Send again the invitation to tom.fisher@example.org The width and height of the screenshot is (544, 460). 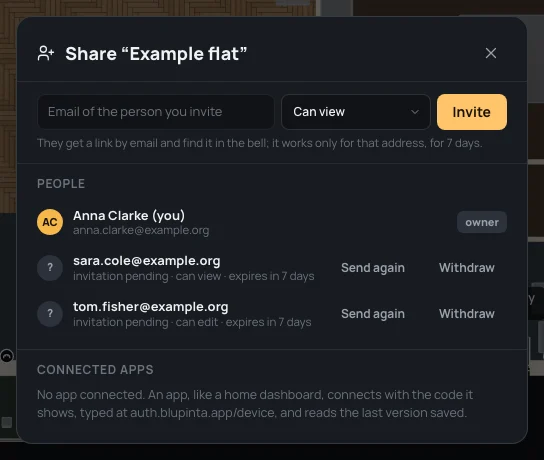pyautogui.click(x=373, y=314)
